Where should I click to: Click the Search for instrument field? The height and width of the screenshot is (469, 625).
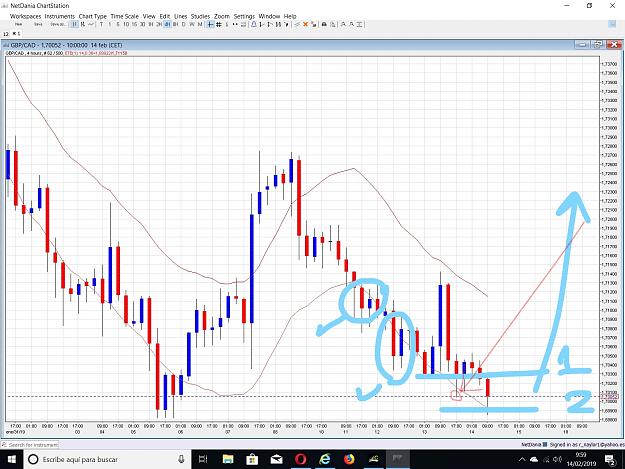pyautogui.click(x=30, y=444)
